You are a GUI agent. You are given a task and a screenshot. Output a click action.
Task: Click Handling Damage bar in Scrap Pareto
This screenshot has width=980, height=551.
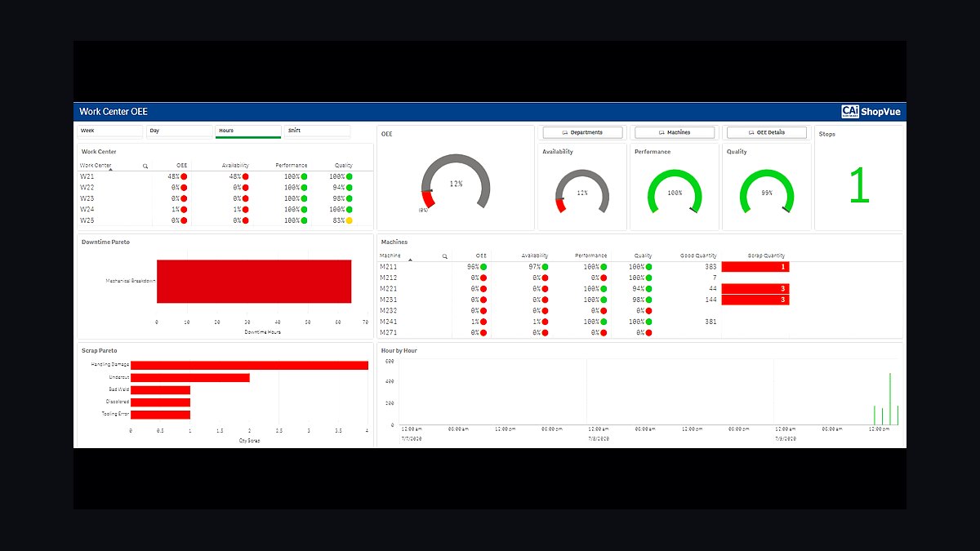(249, 365)
